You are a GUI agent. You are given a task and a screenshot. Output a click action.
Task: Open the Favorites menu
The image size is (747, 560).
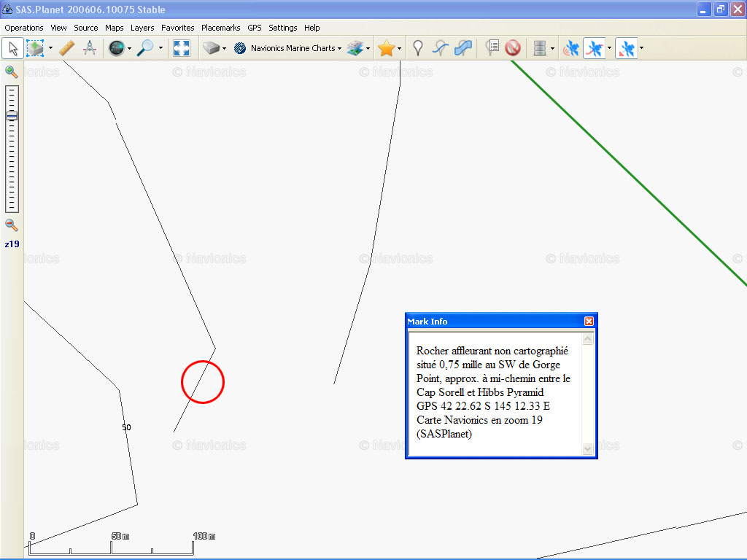tap(178, 28)
